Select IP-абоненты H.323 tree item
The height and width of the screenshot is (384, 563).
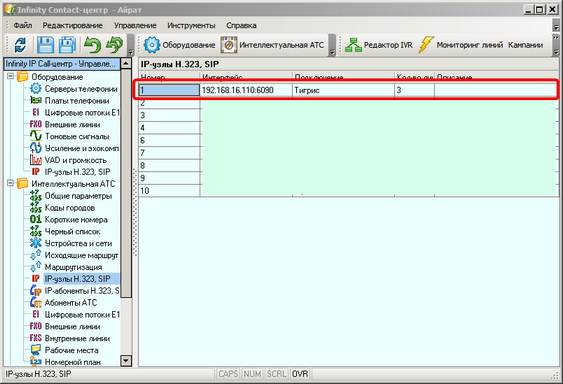(82, 291)
